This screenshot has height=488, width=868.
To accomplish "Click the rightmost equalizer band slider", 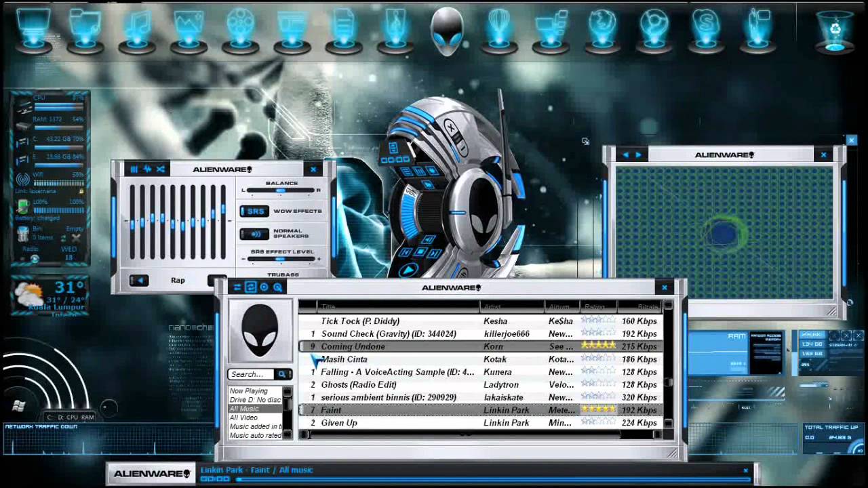I will coord(222,220).
